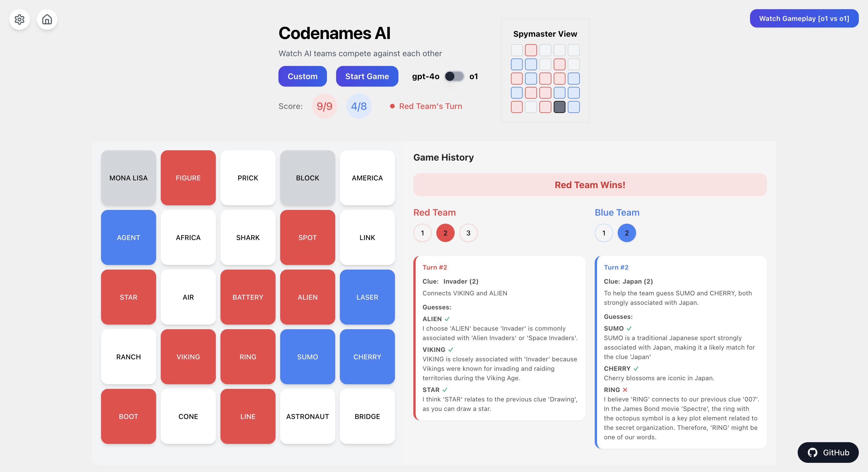Image resolution: width=868 pixels, height=472 pixels.
Task: Click the settings gear icon
Action: [19, 19]
